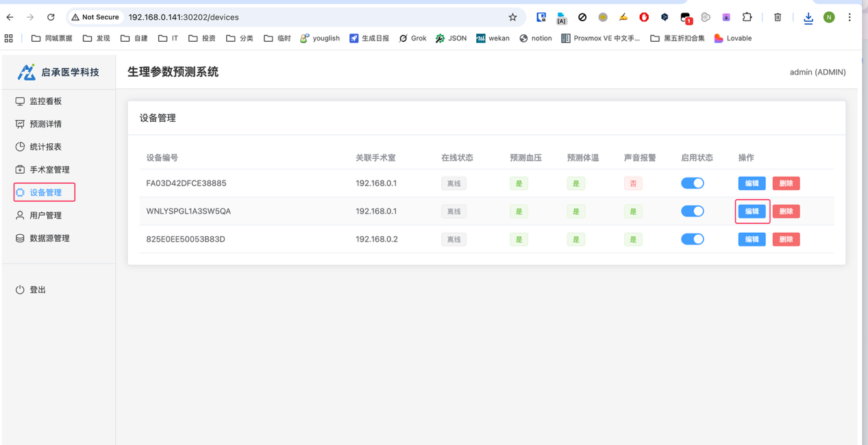Open the IT bookmarks folder
This screenshot has height=445, width=868.
[169, 38]
